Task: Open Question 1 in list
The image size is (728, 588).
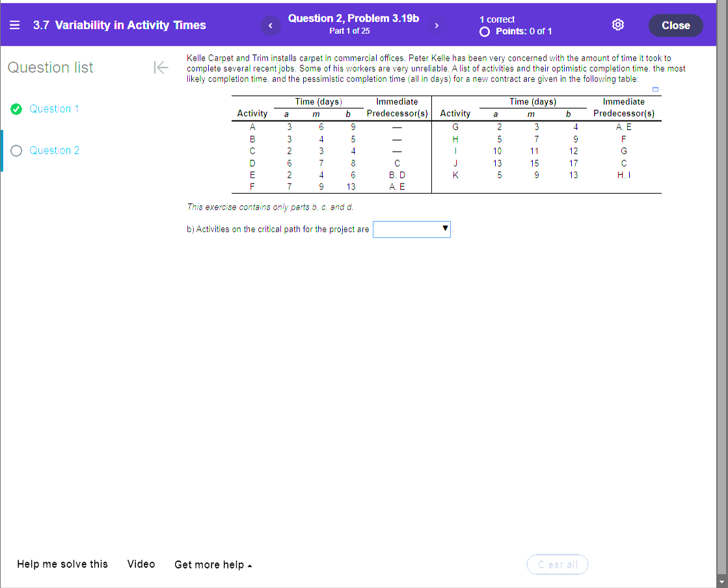Action: pos(54,109)
